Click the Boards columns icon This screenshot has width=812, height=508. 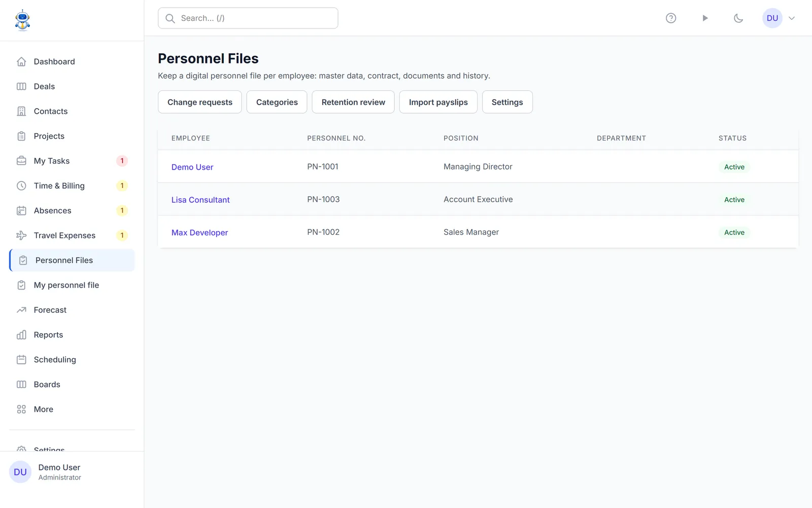coord(21,385)
